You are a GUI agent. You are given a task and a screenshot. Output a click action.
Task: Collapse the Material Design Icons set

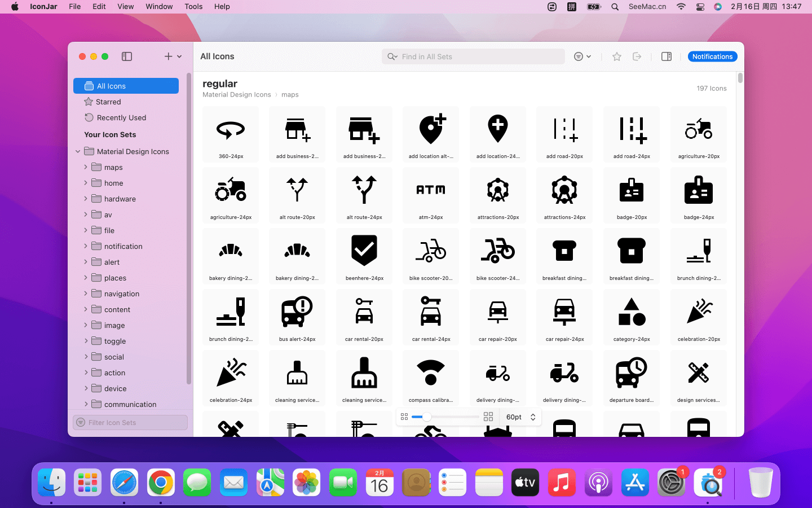pyautogui.click(x=78, y=151)
